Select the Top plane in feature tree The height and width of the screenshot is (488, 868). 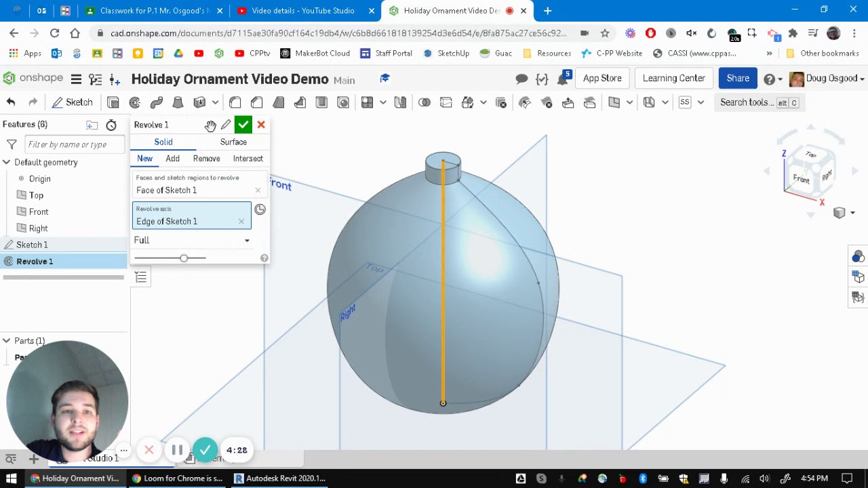36,195
